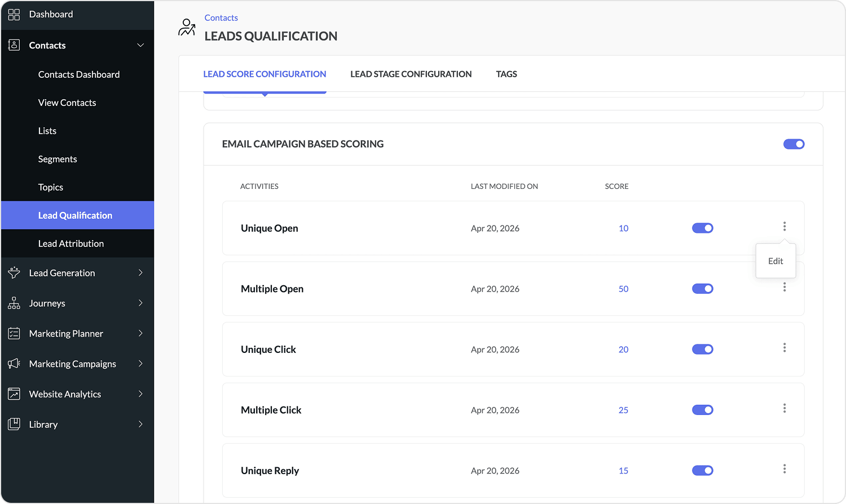Click the Last Modified On column header

[x=504, y=186]
